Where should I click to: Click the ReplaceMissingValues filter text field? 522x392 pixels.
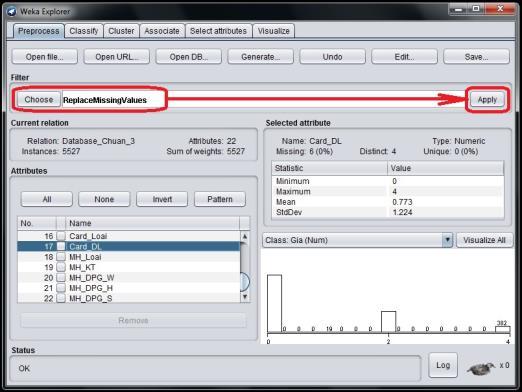pos(265,100)
